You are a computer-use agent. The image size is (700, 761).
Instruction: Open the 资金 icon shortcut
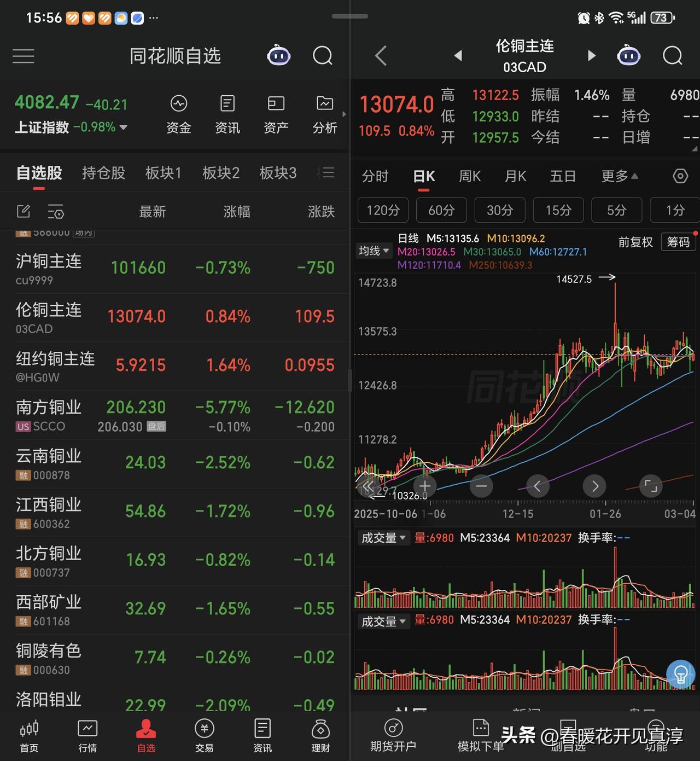(179, 115)
